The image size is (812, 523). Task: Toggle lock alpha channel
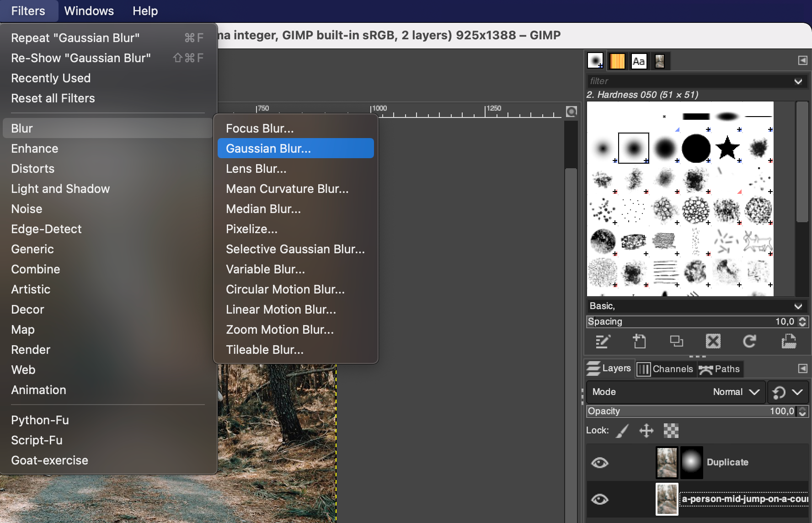[x=671, y=430]
